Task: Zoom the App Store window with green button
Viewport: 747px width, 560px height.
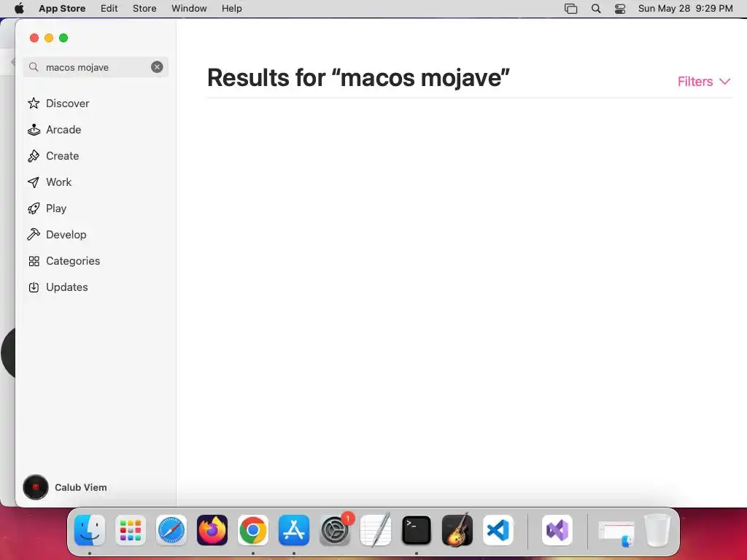Action: [x=63, y=38]
